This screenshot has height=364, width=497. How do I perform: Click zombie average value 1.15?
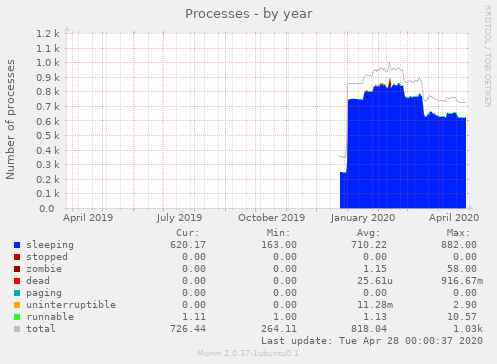point(375,269)
